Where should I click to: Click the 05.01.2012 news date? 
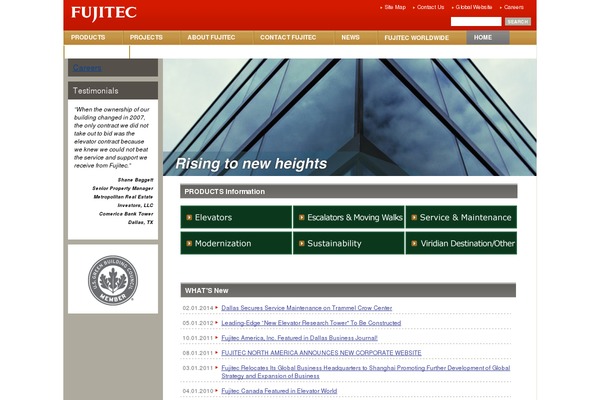198,323
